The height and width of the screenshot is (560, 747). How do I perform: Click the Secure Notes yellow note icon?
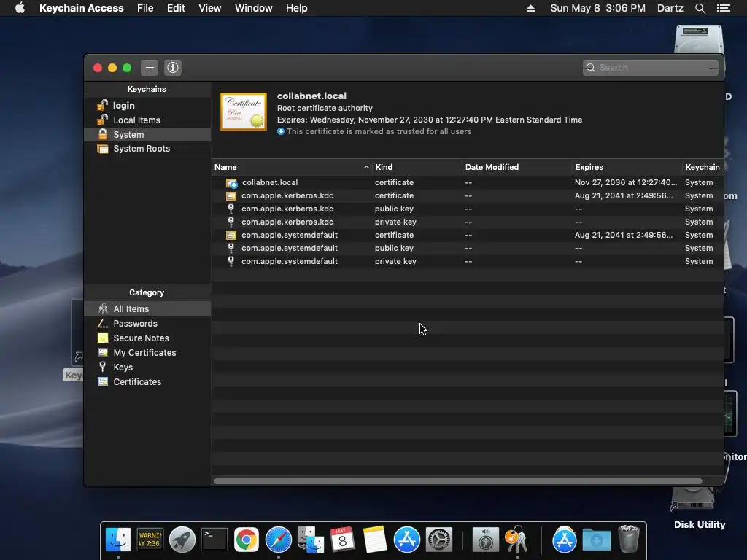point(102,338)
